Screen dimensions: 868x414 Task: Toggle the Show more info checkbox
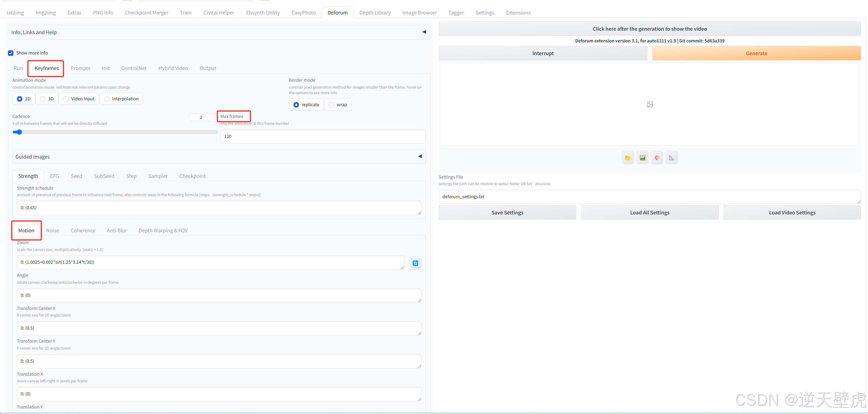pos(11,53)
